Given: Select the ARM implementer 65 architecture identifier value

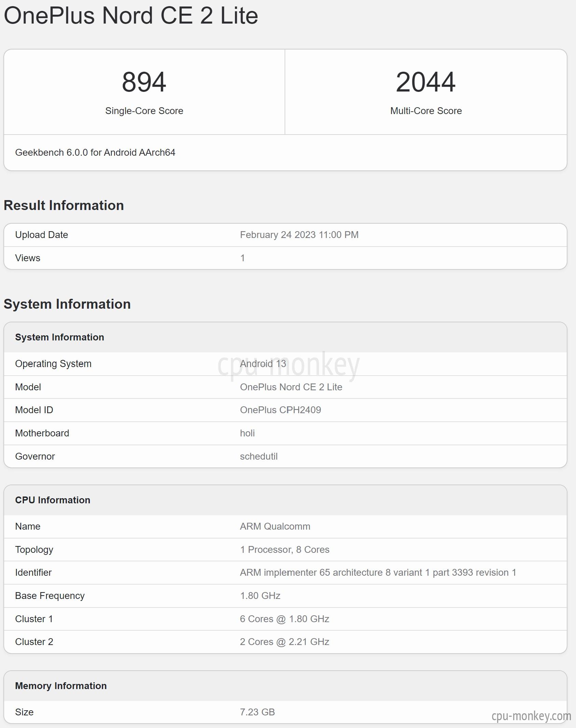Looking at the screenshot, I should (x=378, y=573).
